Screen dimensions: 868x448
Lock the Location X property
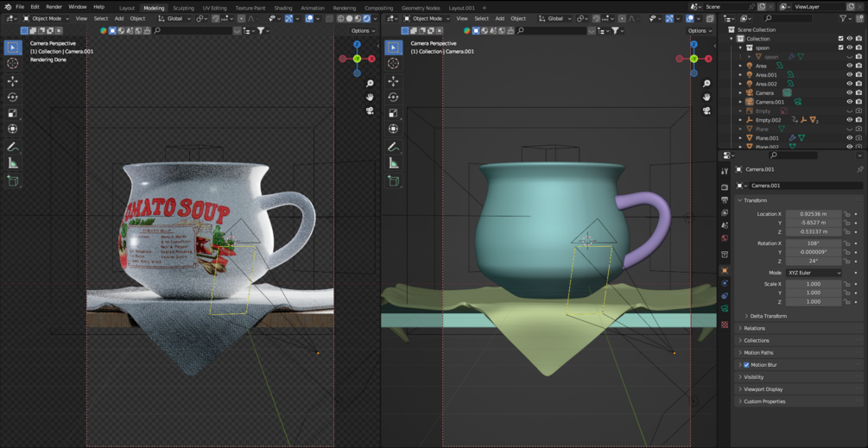click(x=846, y=213)
